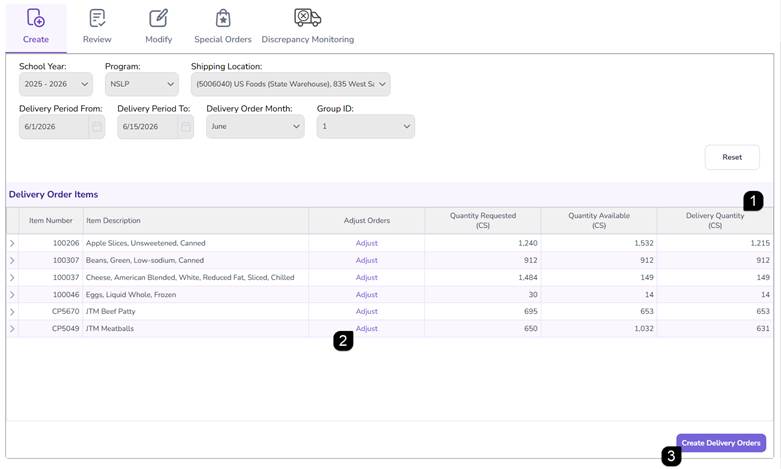Open the Create tab icon
The image size is (781, 469).
pyautogui.click(x=36, y=18)
